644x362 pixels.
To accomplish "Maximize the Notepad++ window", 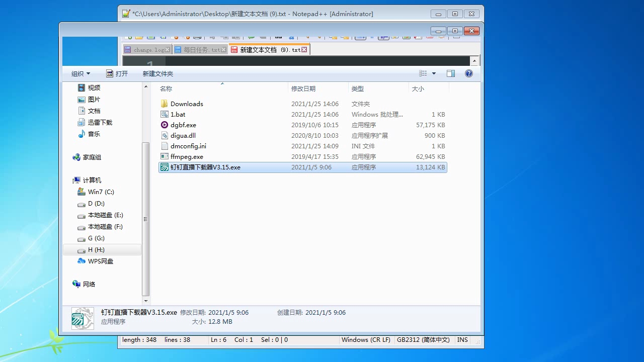I will point(455,14).
